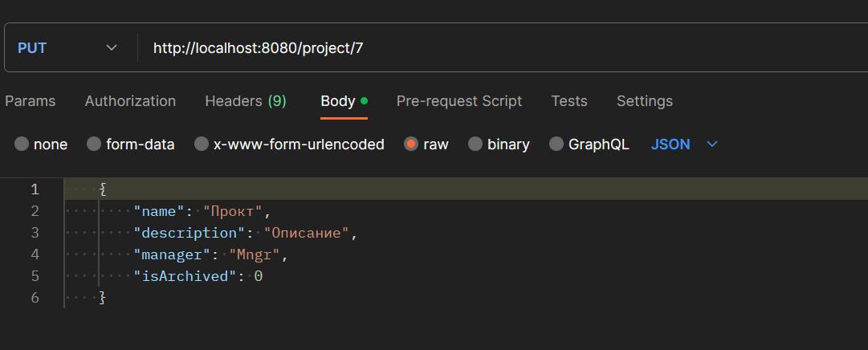868x350 pixels.
Task: Open the request Settings tab
Action: coord(645,101)
